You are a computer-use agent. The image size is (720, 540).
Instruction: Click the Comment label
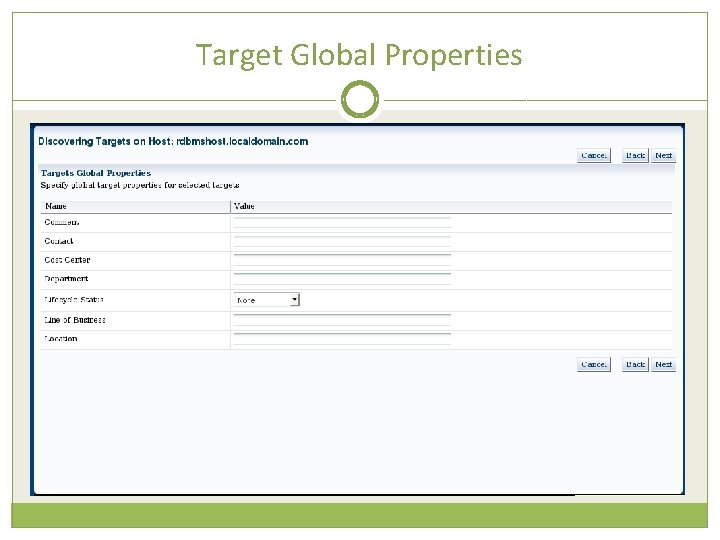click(x=62, y=222)
